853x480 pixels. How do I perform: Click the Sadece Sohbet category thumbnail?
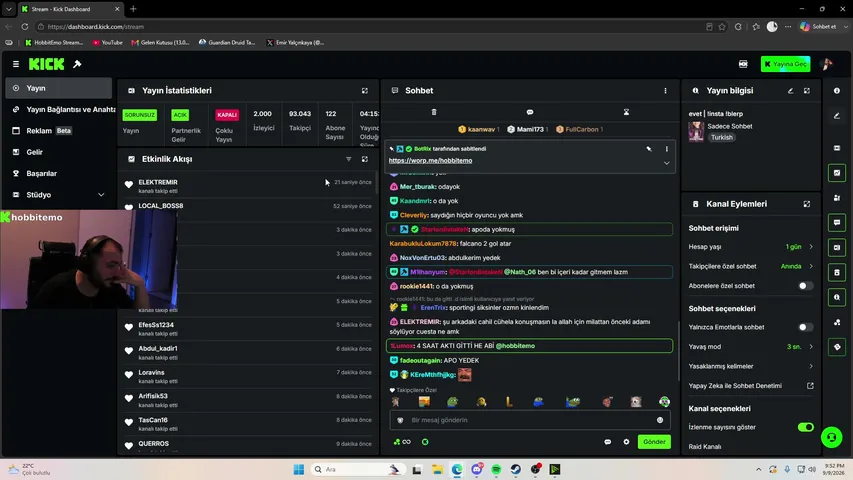696,132
